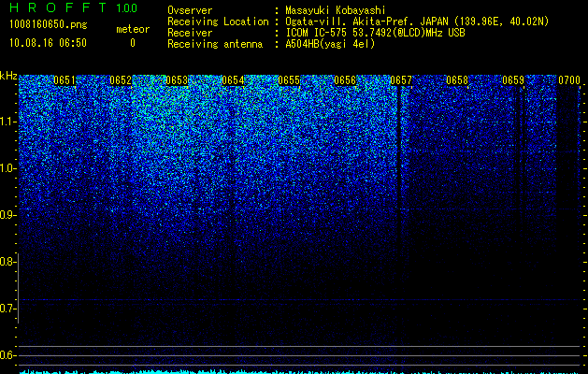The height and width of the screenshot is (374, 588).
Task: Click the receiver text ICOM IC-575
Action: click(317, 33)
